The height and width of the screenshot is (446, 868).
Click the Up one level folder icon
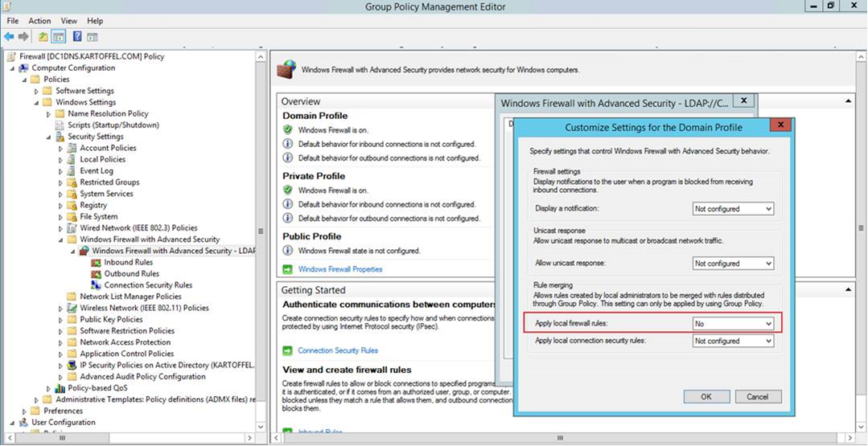pos(43,36)
